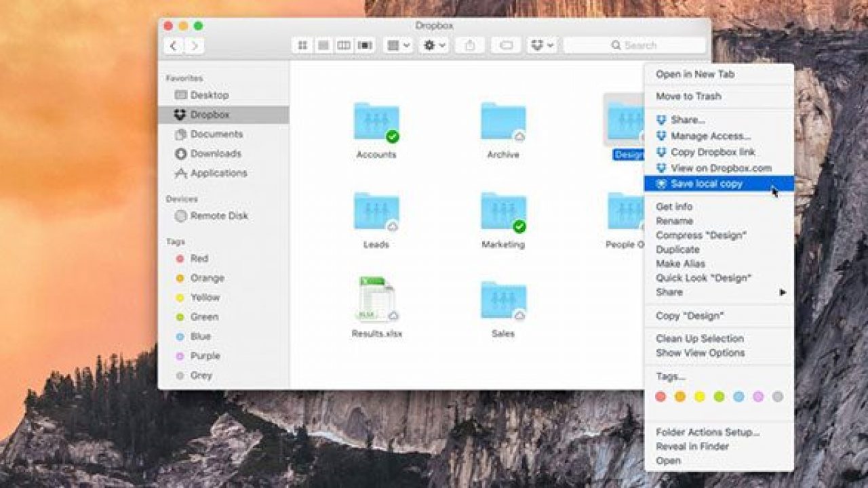Click the toolbar Share icon

[469, 45]
